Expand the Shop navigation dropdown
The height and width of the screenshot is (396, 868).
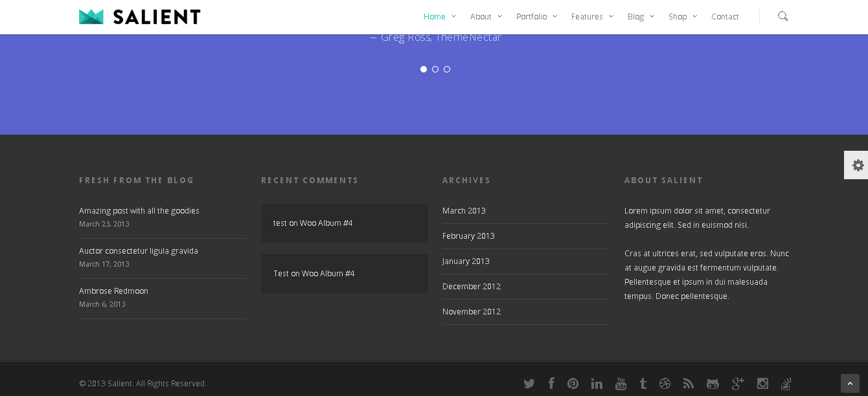point(682,17)
